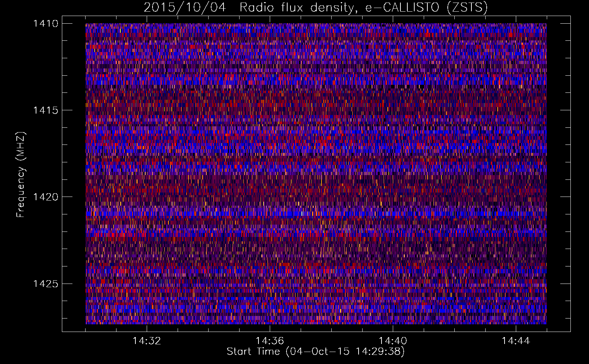Select the Frequency (MHZ) axis label

[x=21, y=175]
